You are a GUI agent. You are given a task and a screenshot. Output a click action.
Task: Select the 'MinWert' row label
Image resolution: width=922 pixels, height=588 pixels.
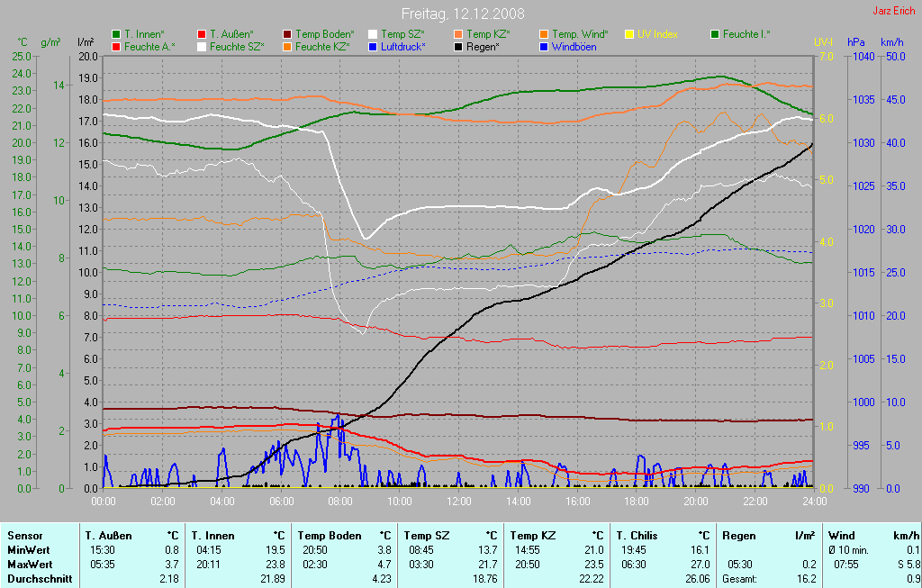pyautogui.click(x=29, y=550)
